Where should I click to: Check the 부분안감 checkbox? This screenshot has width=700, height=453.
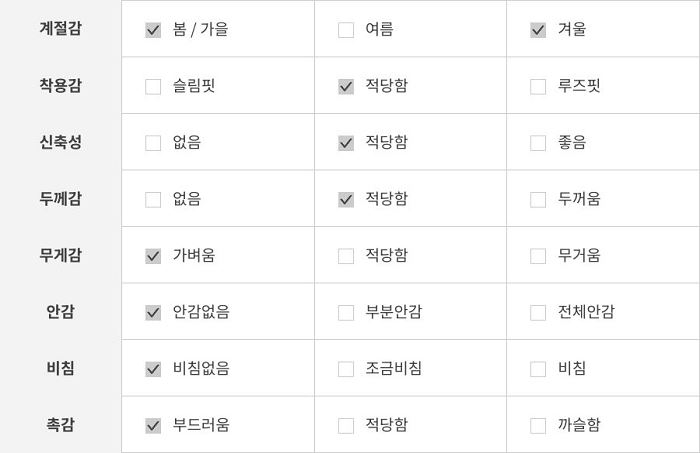(346, 312)
